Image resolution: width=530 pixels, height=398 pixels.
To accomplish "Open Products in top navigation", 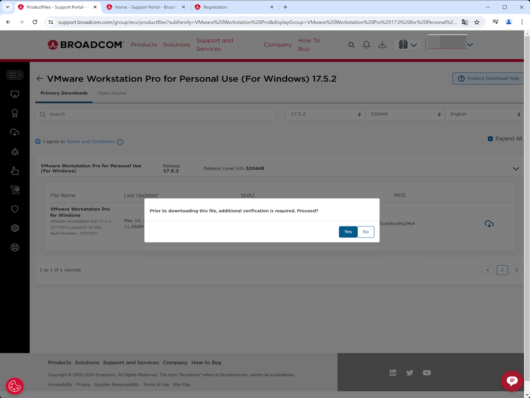I will [x=144, y=45].
